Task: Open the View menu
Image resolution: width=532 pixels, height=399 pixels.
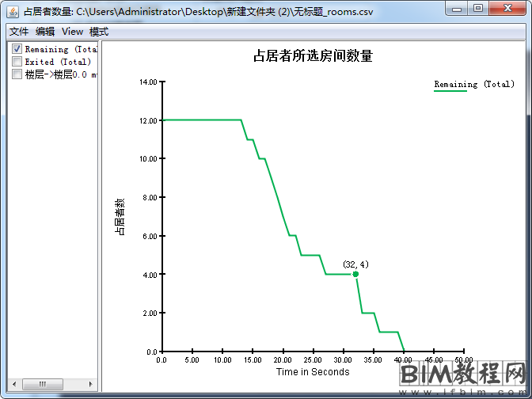Action: (72, 32)
